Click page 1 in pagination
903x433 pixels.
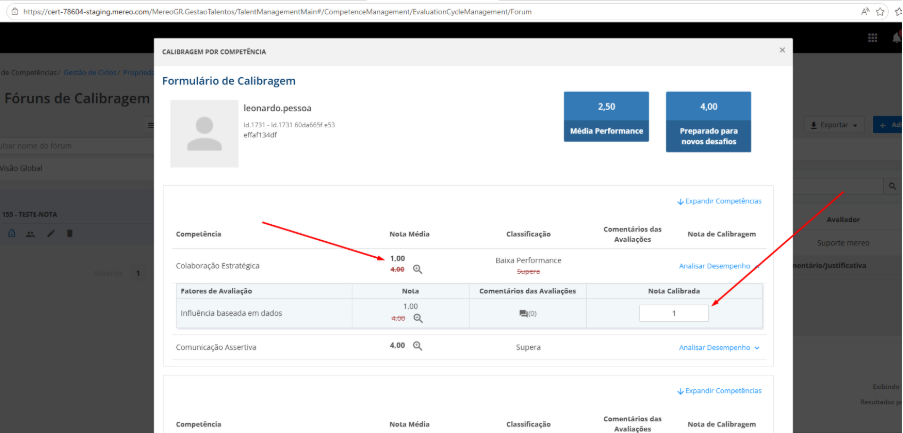coord(138,274)
